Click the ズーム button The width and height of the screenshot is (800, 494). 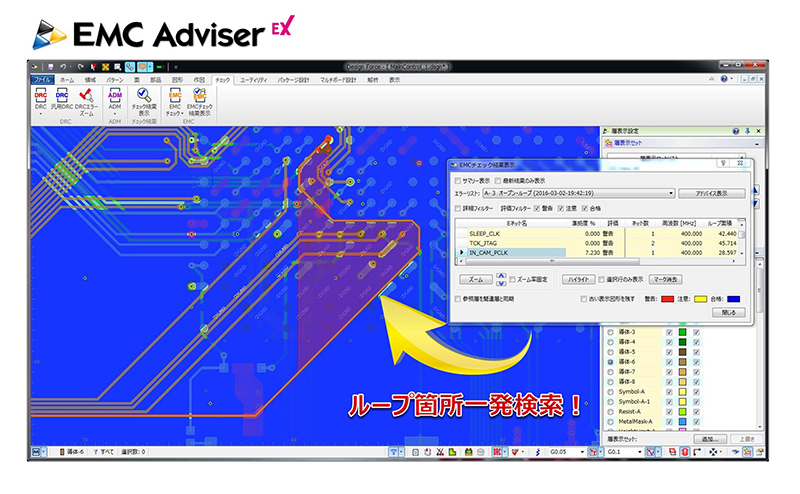click(x=476, y=280)
